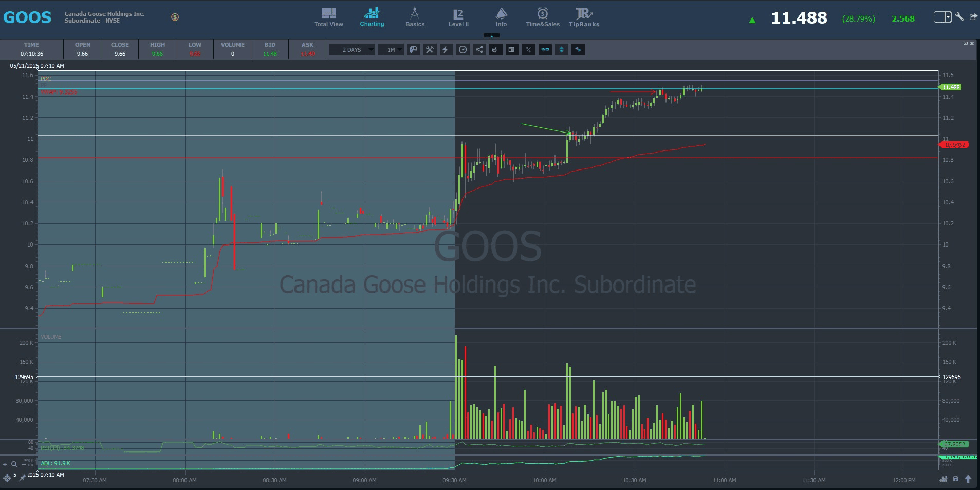Expand the 1M interval dropdown
980x490 pixels.
click(391, 50)
